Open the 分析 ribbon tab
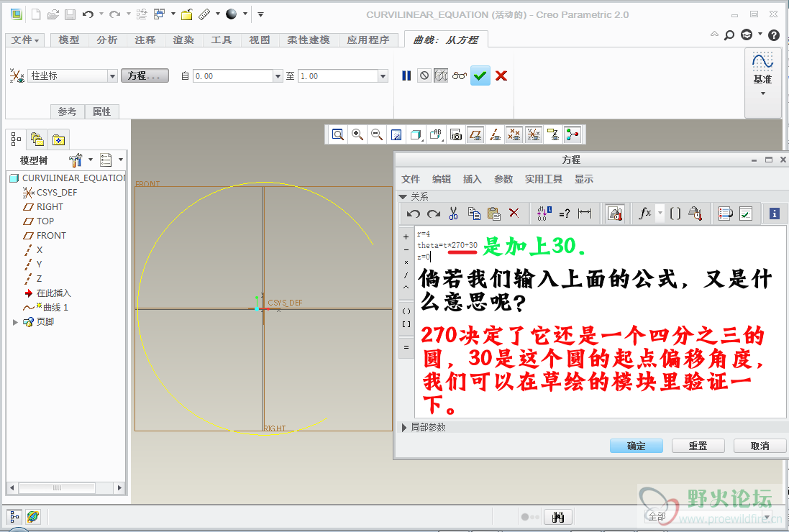The width and height of the screenshot is (789, 532). pos(107,40)
